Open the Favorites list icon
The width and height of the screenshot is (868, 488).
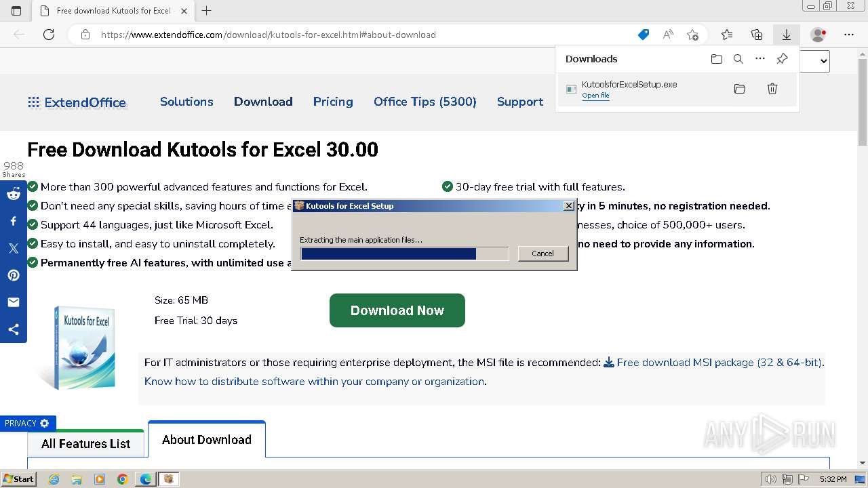pos(727,35)
